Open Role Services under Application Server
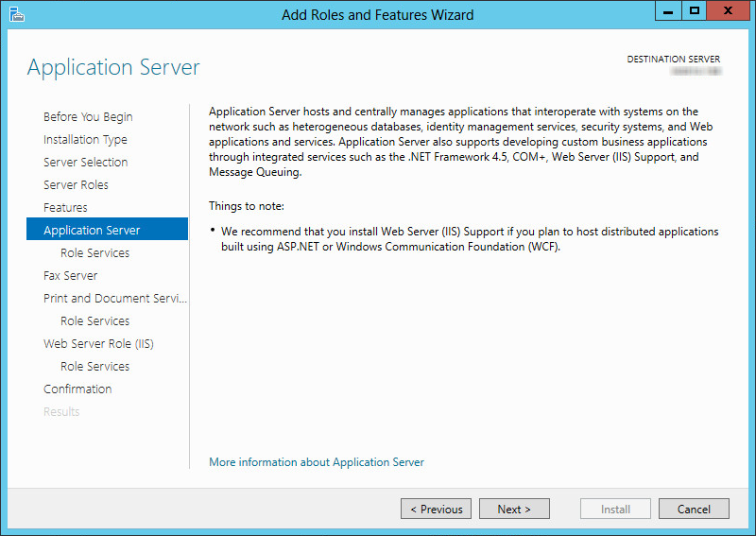The width and height of the screenshot is (756, 536). pyautogui.click(x=95, y=252)
